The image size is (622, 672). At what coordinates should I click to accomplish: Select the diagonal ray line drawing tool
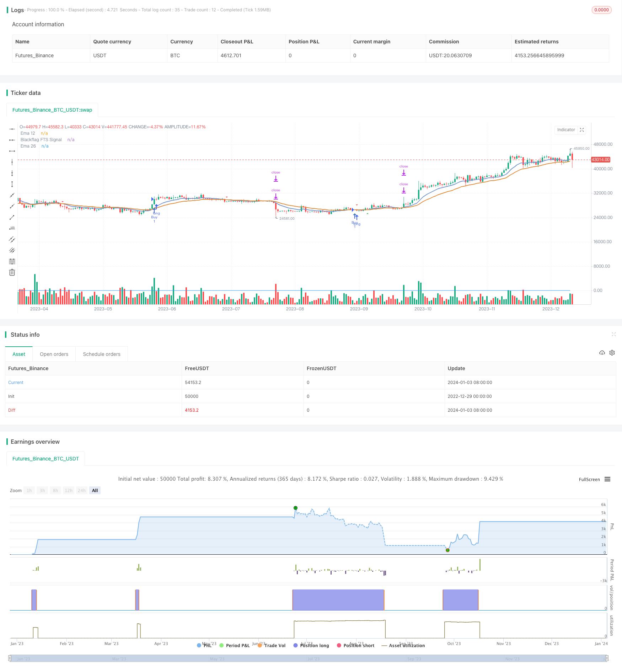click(12, 206)
